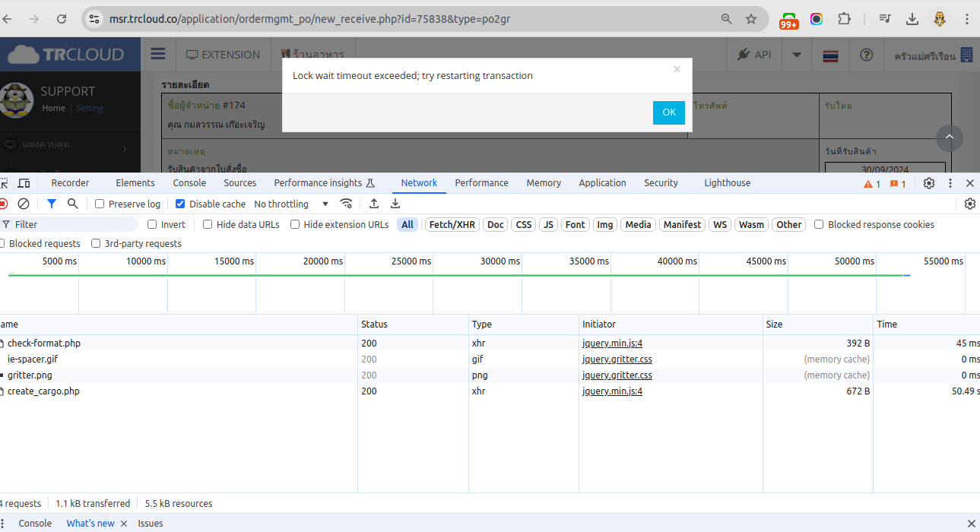Toggle DevTools device toolbar icon
The height and width of the screenshot is (532, 980).
pos(24,183)
